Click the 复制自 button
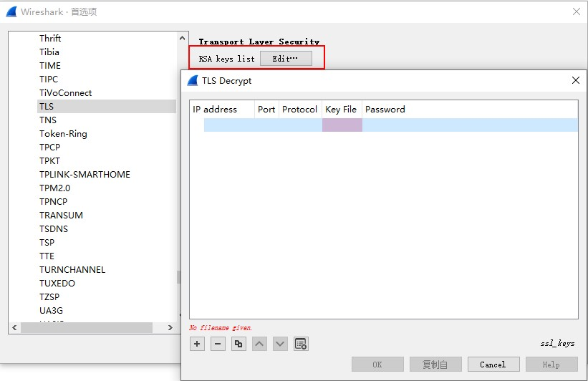The height and width of the screenshot is (381, 588). 435,365
